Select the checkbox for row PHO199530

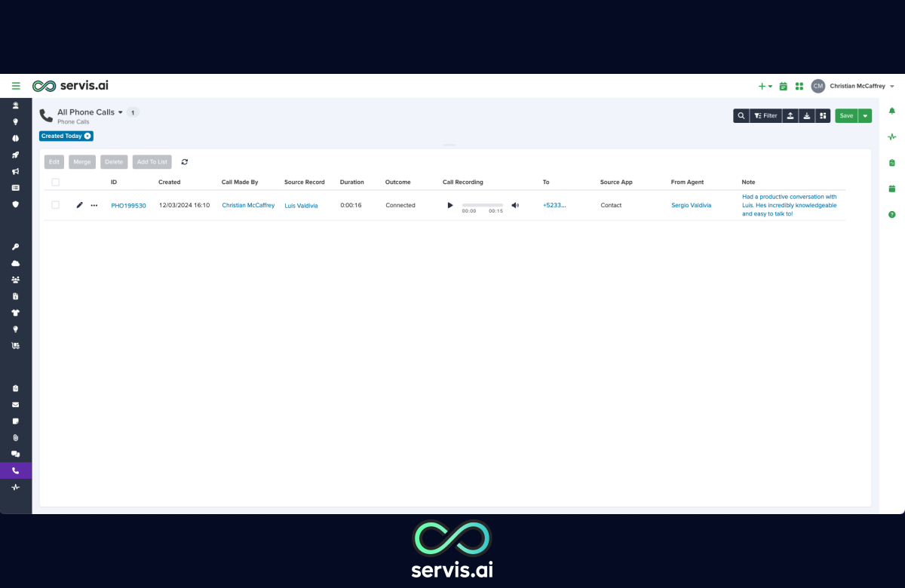(x=56, y=205)
